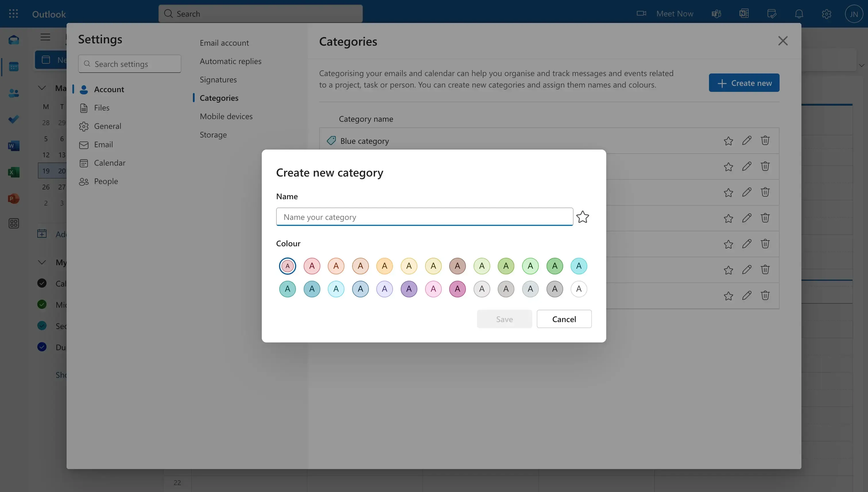Cancel creating the new category
This screenshot has height=492, width=868.
click(x=563, y=319)
